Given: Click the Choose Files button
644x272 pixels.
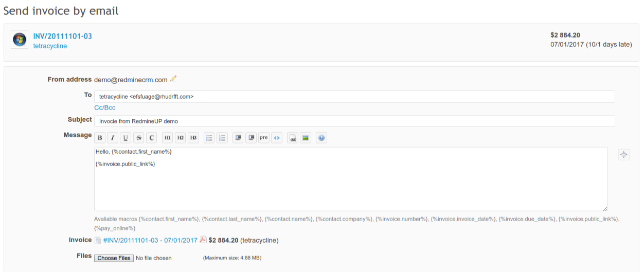Looking at the screenshot, I should 114,258.
